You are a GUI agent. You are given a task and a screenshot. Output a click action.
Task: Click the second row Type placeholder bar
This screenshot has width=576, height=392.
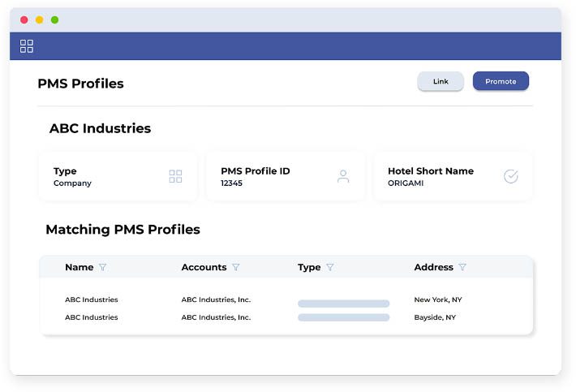pos(343,317)
